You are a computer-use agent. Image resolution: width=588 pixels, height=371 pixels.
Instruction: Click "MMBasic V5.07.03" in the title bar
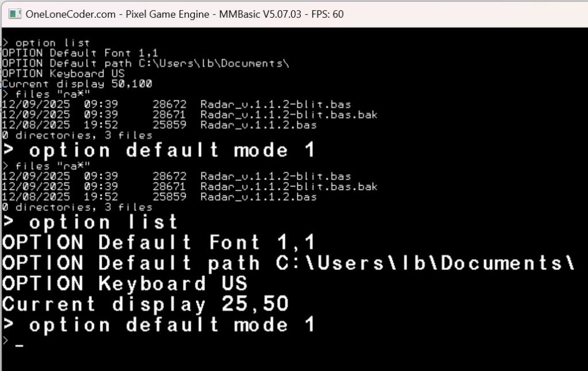pyautogui.click(x=260, y=14)
